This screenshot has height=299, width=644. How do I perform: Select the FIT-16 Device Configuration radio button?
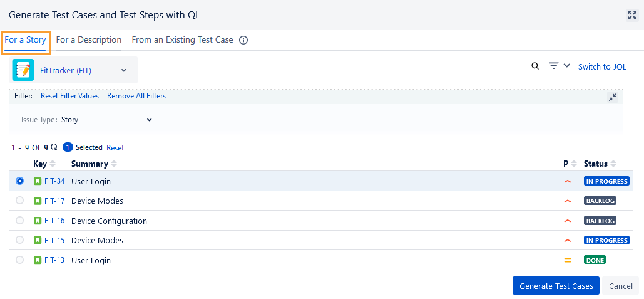[x=20, y=221]
